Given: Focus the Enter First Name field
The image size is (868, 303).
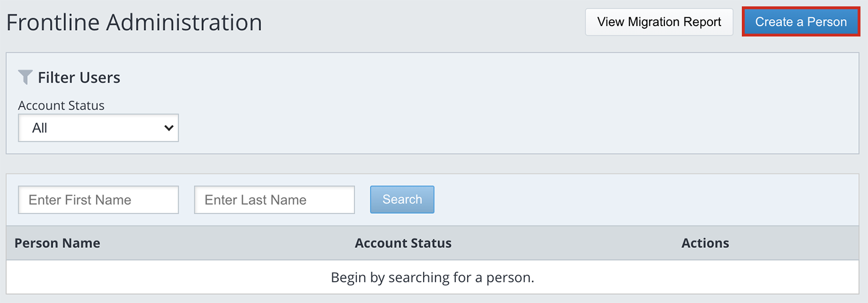Looking at the screenshot, I should (x=98, y=200).
